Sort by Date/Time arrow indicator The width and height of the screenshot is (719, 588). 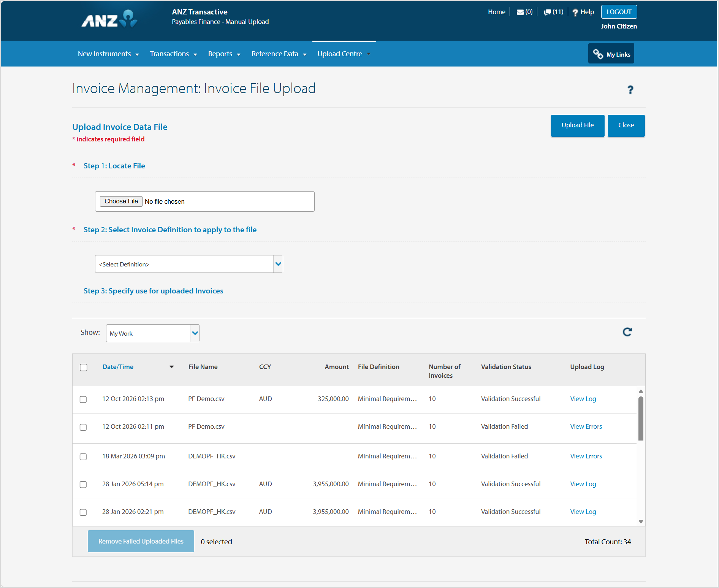[172, 367]
